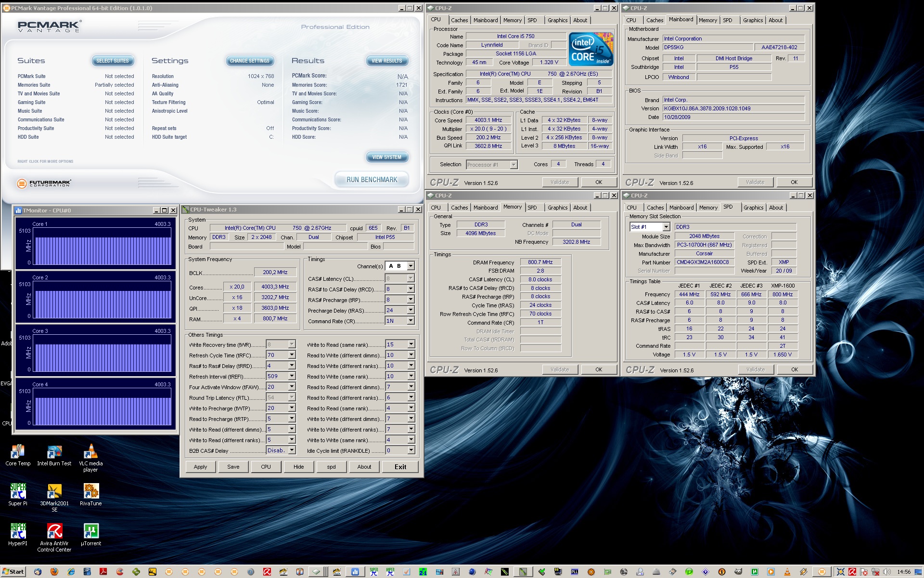This screenshot has width=924, height=578.
Task: Click the RUN BENCHMARK button
Action: 372,180
